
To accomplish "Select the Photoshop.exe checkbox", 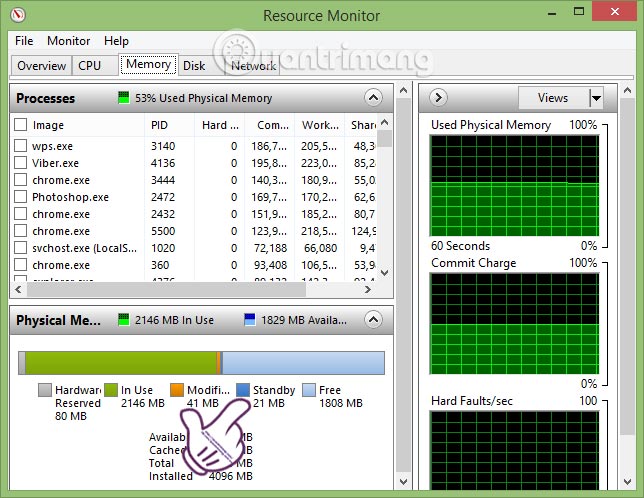I will coord(20,197).
